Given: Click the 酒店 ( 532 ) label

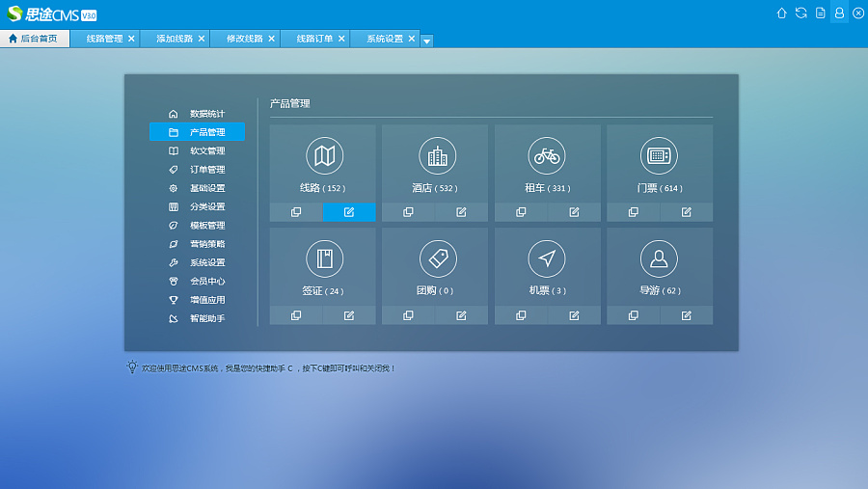Looking at the screenshot, I should coord(435,188).
